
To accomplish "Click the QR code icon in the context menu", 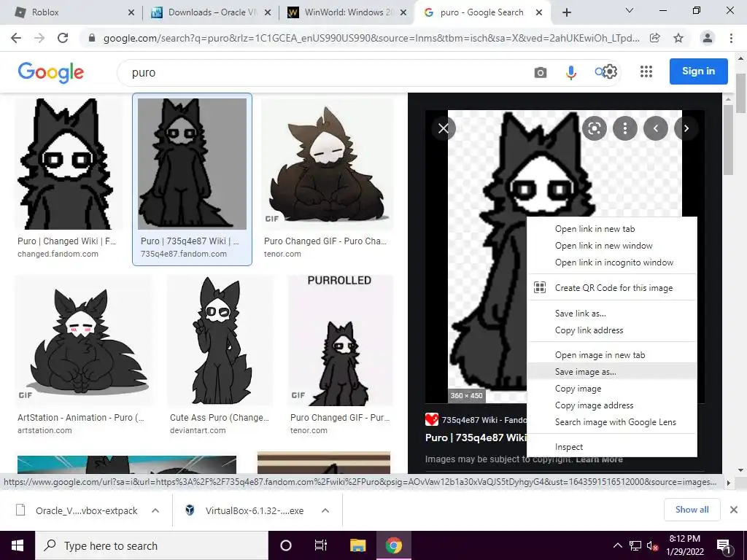I will coord(540,287).
